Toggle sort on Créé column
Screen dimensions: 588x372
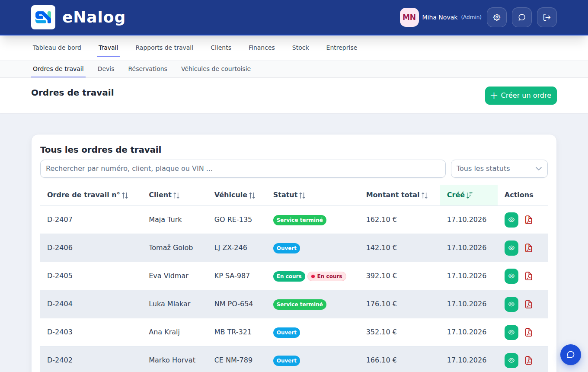click(x=460, y=195)
